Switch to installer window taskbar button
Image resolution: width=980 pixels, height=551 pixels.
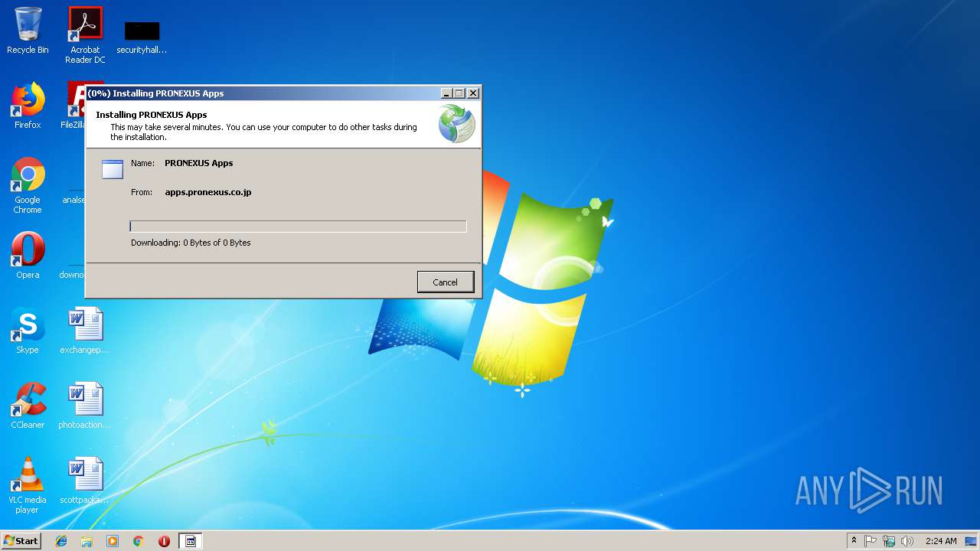(191, 541)
